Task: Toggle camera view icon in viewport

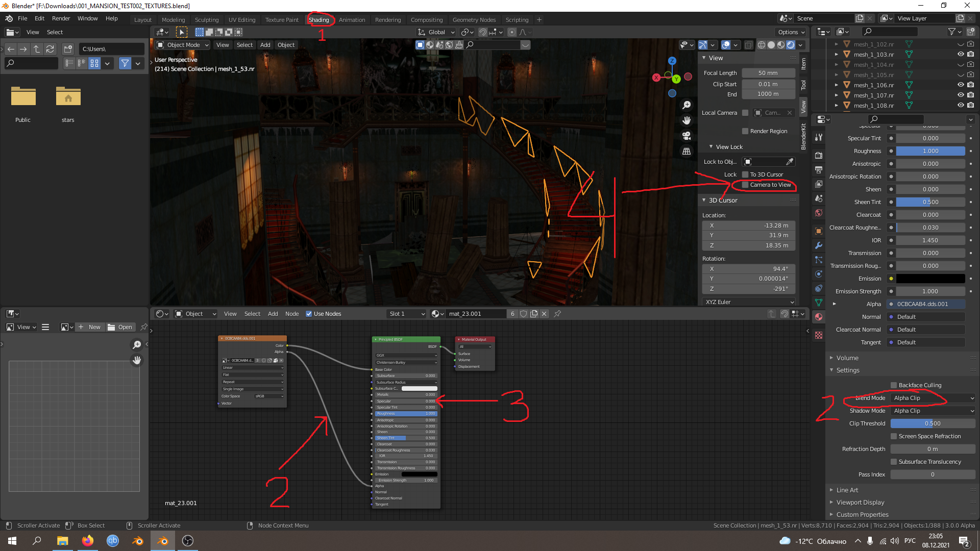Action: (687, 136)
